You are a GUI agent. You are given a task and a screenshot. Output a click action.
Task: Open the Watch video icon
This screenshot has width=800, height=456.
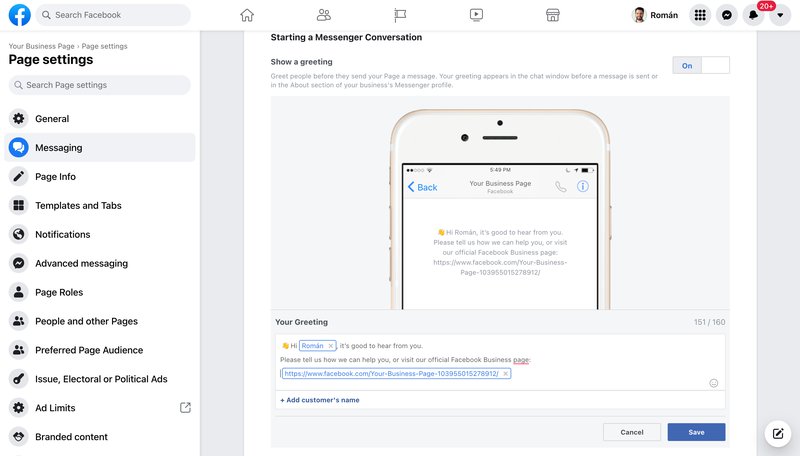pos(476,15)
